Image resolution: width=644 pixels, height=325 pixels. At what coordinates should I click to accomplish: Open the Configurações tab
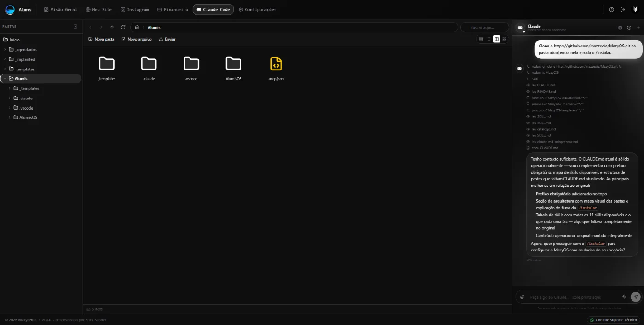258,9
